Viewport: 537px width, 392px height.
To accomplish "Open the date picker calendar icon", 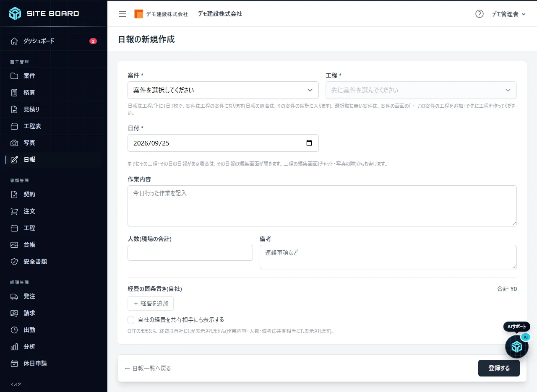I will [x=309, y=143].
